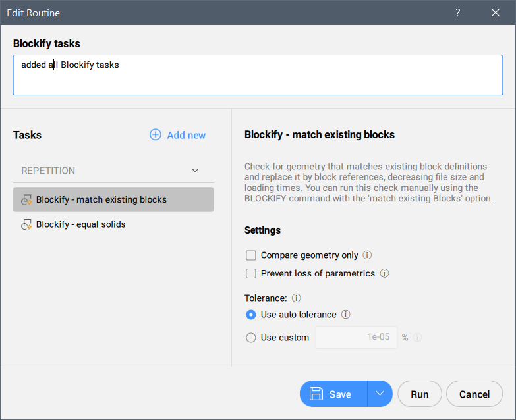The width and height of the screenshot is (516, 420).
Task: Select Blockify - match existing blocks task
Action: [101, 200]
